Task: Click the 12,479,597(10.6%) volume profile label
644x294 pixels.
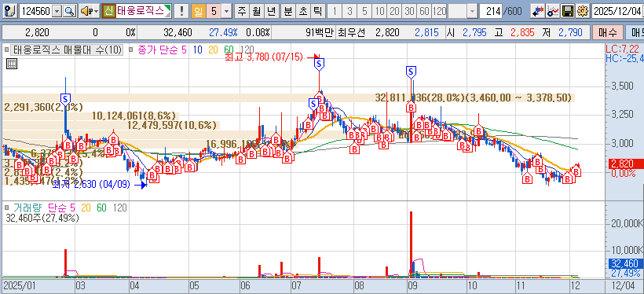Action: coord(172,125)
